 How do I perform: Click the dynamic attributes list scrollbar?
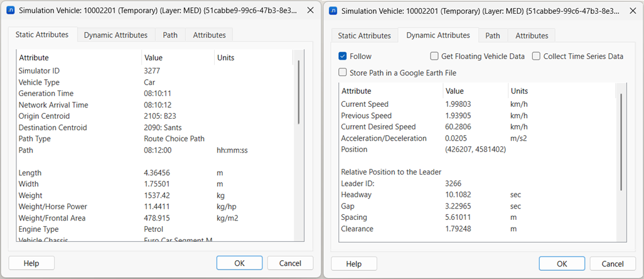621,141
